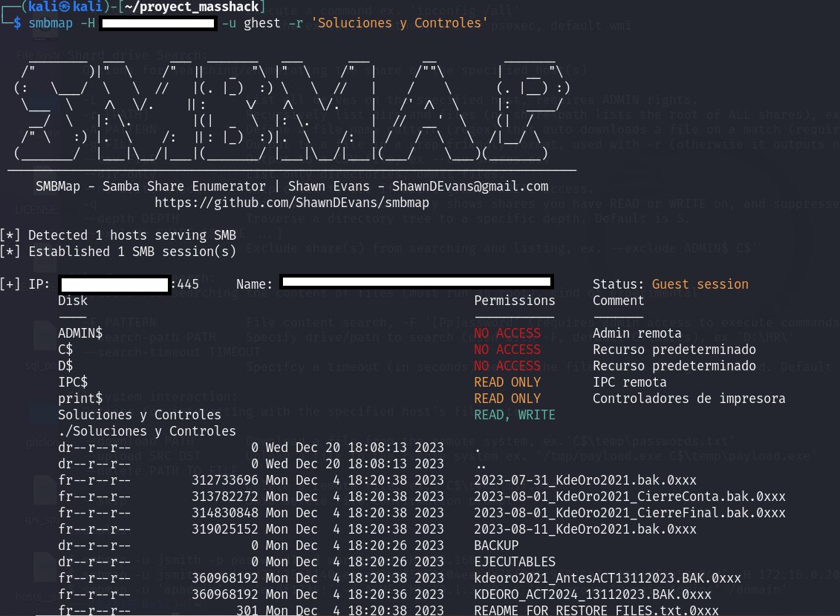840x616 pixels.
Task: Click file 2023-08-01_KdeOro2021_CierreFinal.bak.0xxx
Action: click(x=630, y=513)
